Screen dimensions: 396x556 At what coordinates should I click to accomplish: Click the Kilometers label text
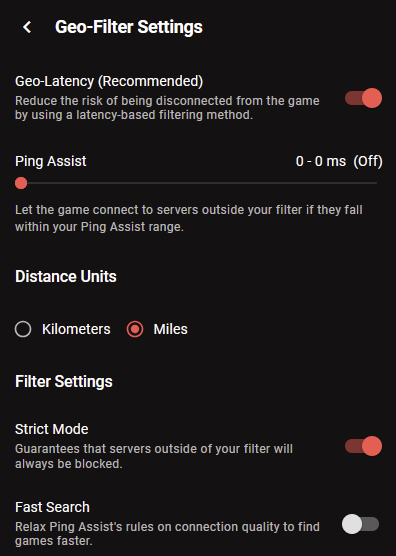(x=76, y=329)
